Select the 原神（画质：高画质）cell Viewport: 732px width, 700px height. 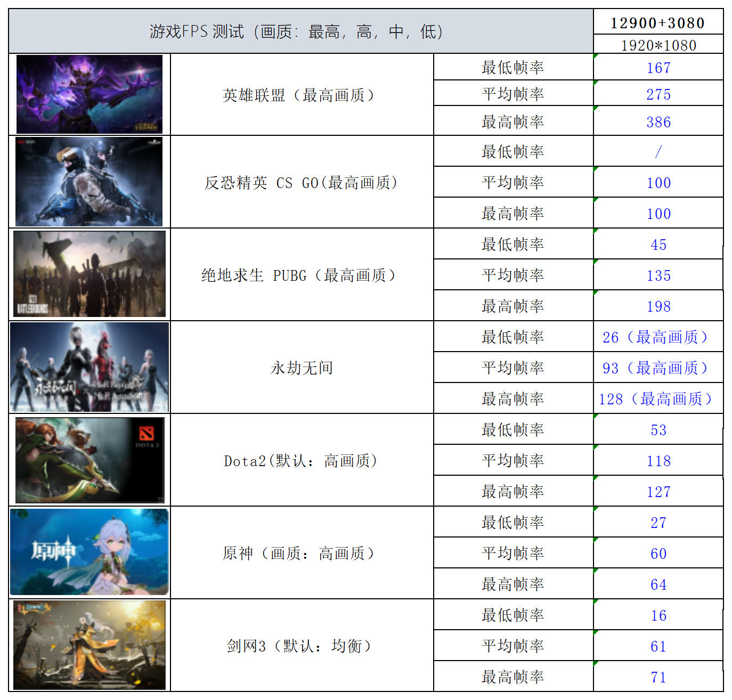(302, 553)
